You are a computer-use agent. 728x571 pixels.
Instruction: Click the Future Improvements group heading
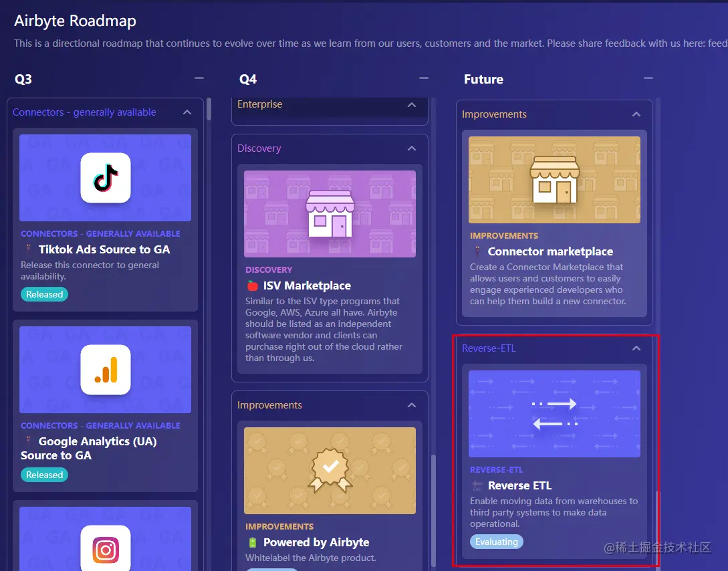tap(494, 114)
